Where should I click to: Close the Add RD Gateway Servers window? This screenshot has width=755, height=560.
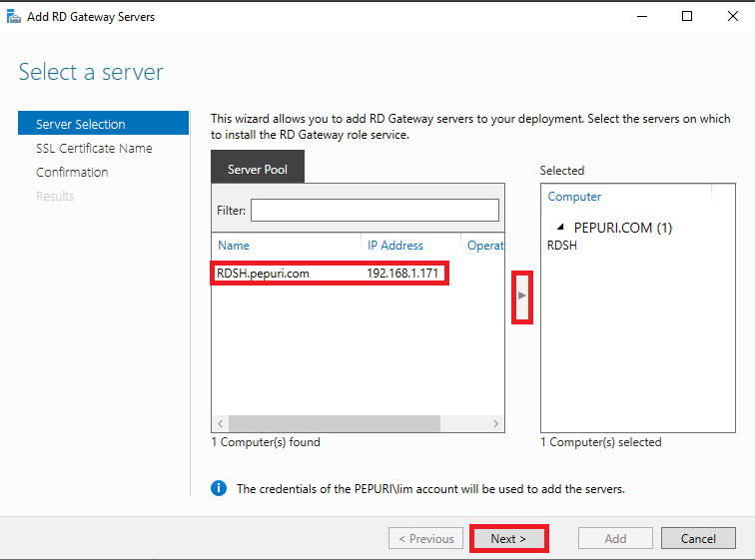(x=733, y=16)
